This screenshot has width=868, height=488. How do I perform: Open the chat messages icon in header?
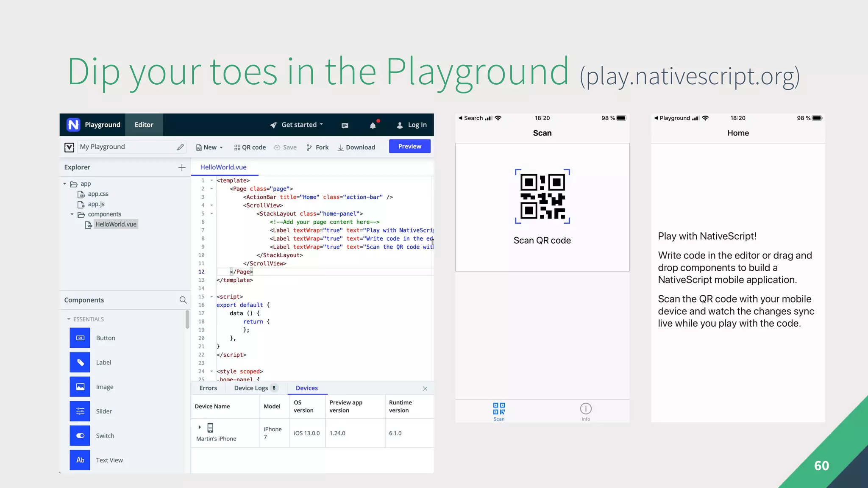345,125
